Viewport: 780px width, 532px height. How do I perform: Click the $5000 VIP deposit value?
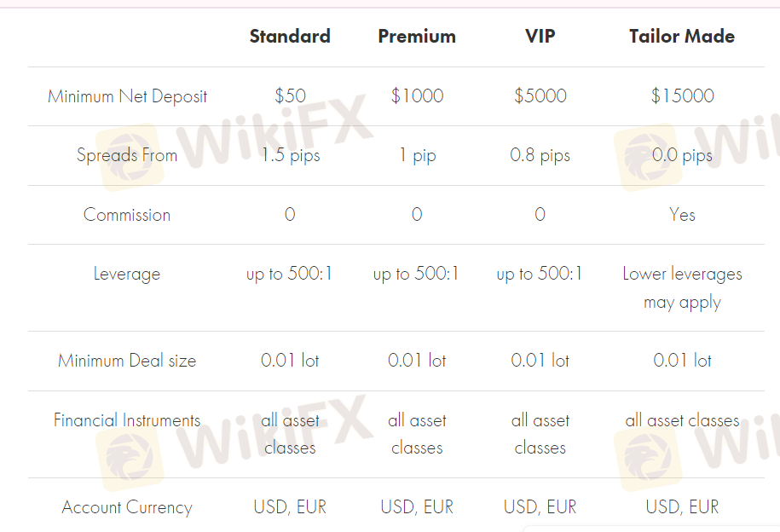click(540, 95)
